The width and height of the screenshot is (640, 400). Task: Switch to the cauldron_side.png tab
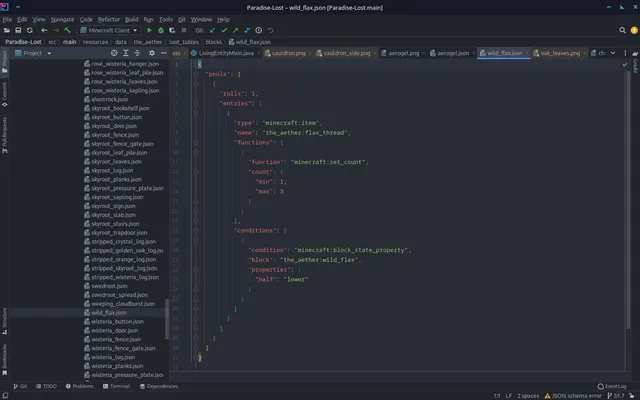[x=346, y=53]
